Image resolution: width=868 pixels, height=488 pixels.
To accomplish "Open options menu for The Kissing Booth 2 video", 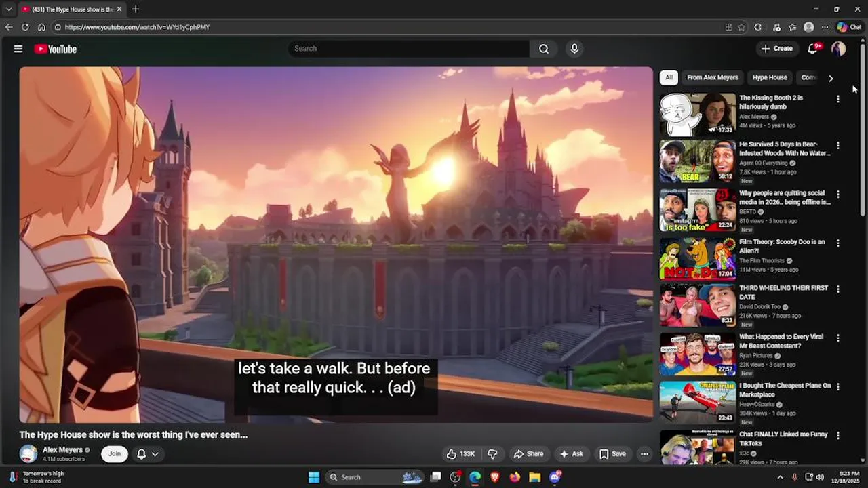I will [838, 99].
